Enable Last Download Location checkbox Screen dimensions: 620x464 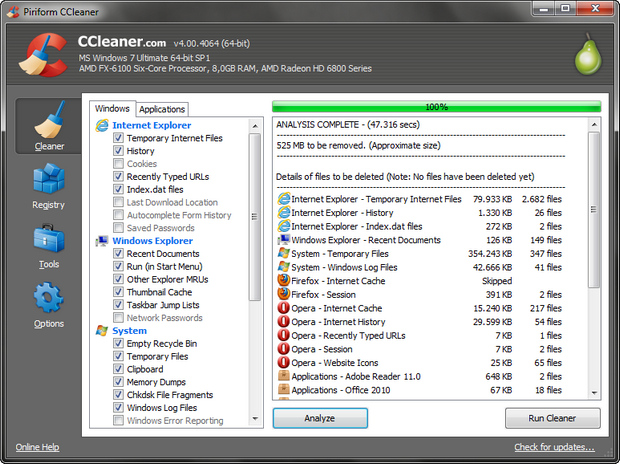(x=118, y=202)
